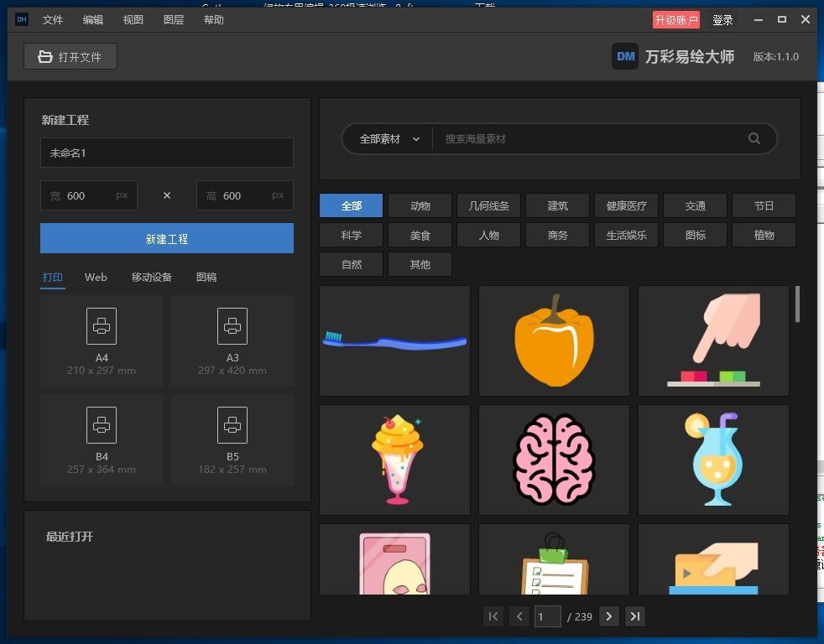Open the toothbrush material thumbnail

click(394, 341)
